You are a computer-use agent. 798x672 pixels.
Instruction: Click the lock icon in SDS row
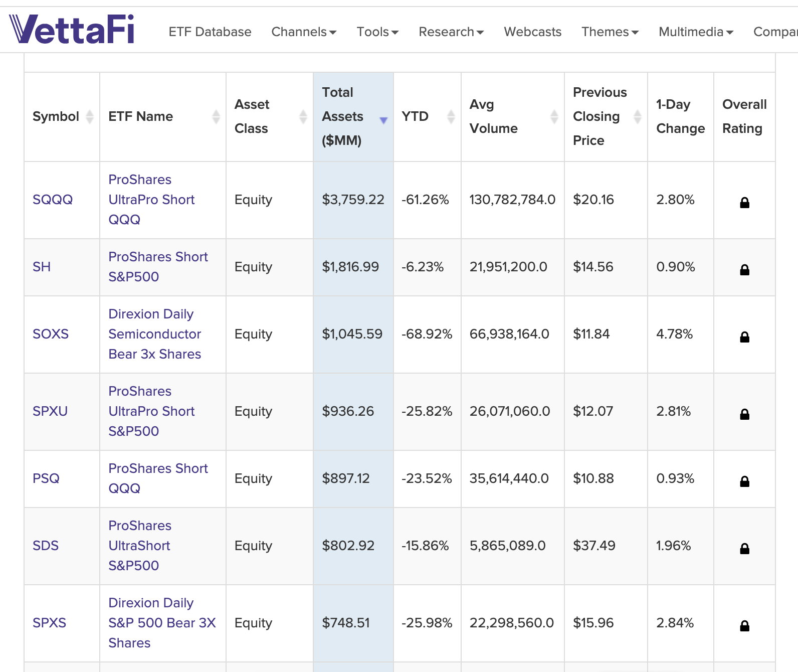click(744, 549)
